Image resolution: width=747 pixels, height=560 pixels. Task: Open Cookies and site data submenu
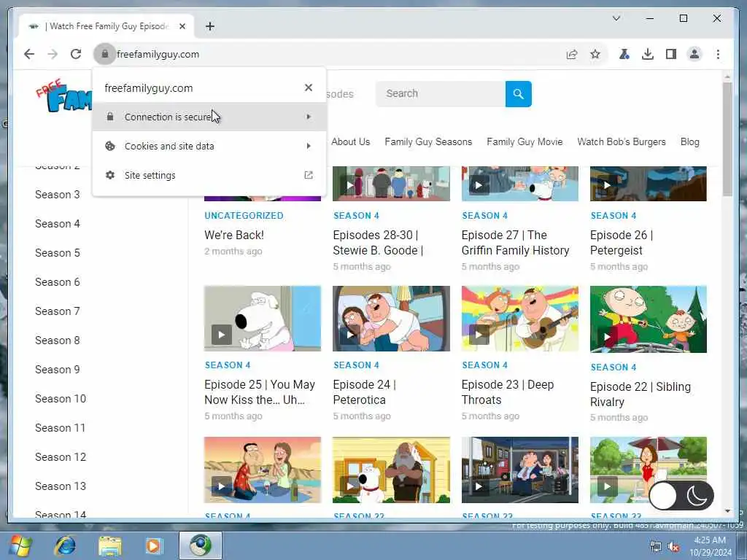(x=209, y=146)
